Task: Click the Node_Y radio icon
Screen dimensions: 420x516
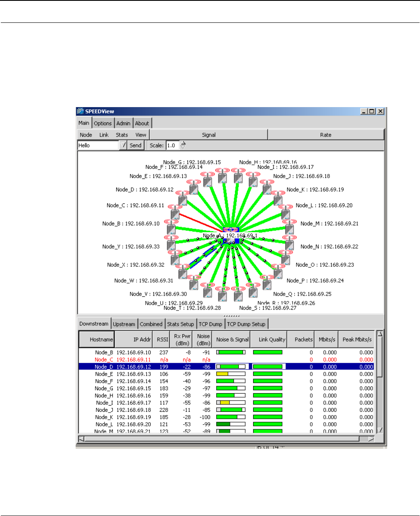Action: point(171,243)
